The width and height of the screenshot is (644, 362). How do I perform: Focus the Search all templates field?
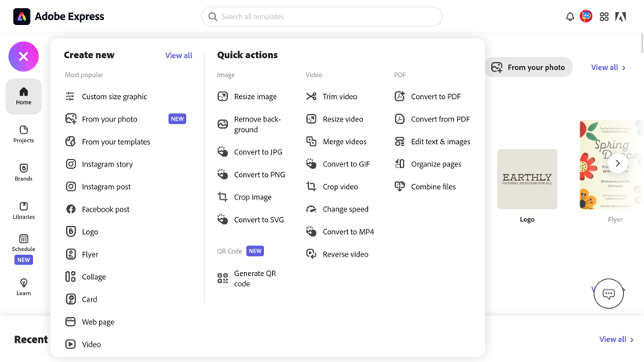point(321,16)
